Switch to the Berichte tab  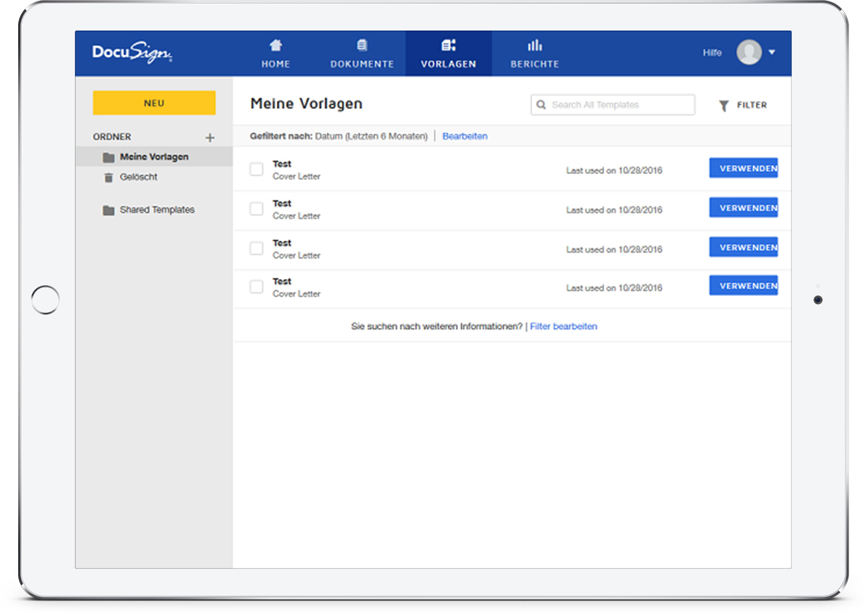click(534, 54)
